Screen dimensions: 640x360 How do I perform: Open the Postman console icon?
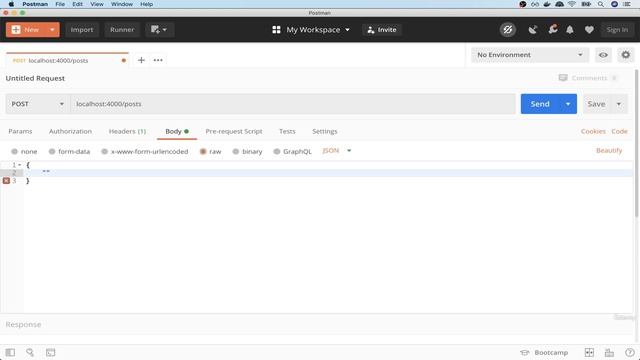(50, 353)
